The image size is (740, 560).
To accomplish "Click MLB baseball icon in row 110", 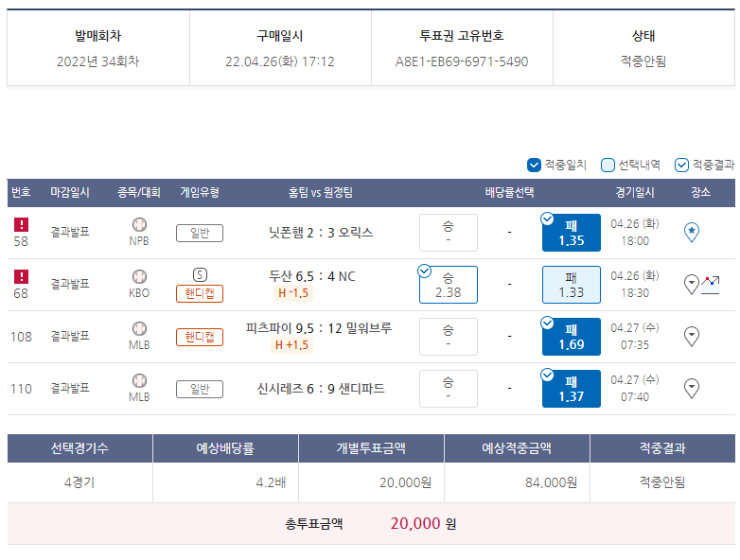I will (x=139, y=380).
